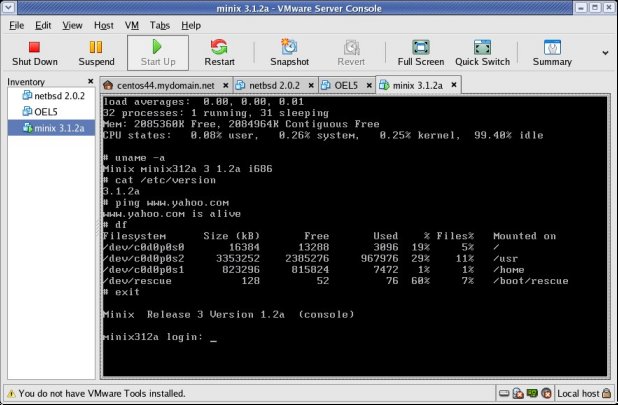Click the sound device status icon

546,393
